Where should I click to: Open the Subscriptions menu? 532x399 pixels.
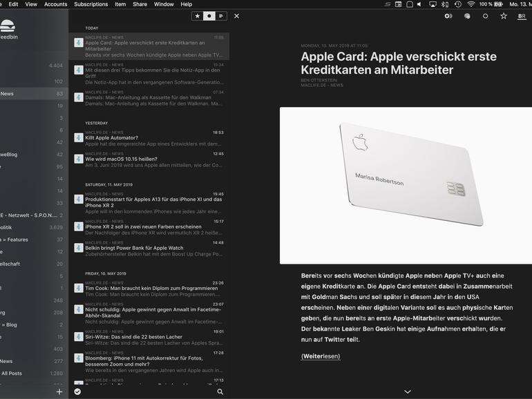[x=91, y=4]
